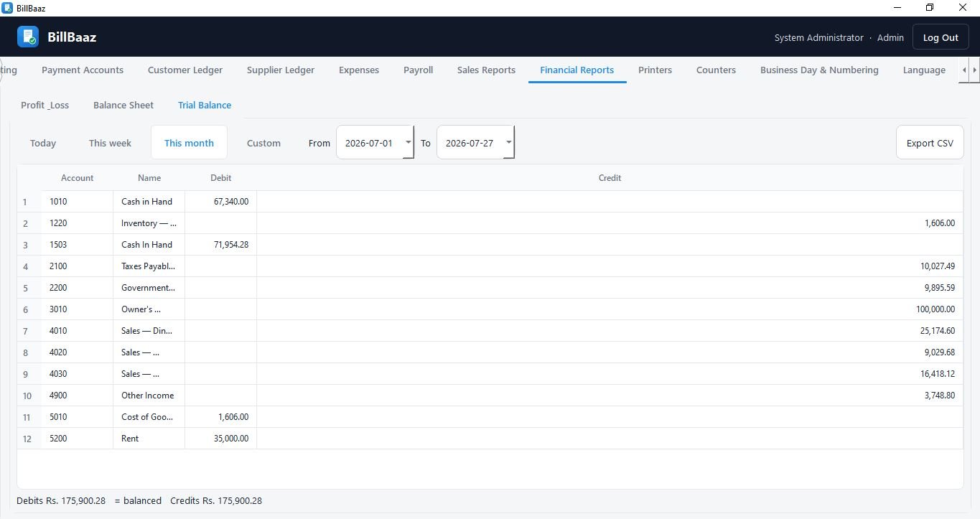This screenshot has width=980, height=519.
Task: Open the Balance Sheet sub-tab
Action: tap(123, 105)
